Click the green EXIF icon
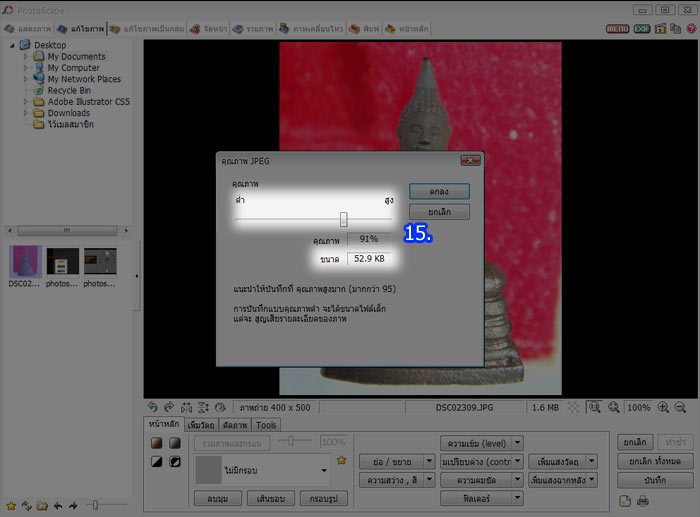Viewport: 700px width, 517px height. pos(642,29)
